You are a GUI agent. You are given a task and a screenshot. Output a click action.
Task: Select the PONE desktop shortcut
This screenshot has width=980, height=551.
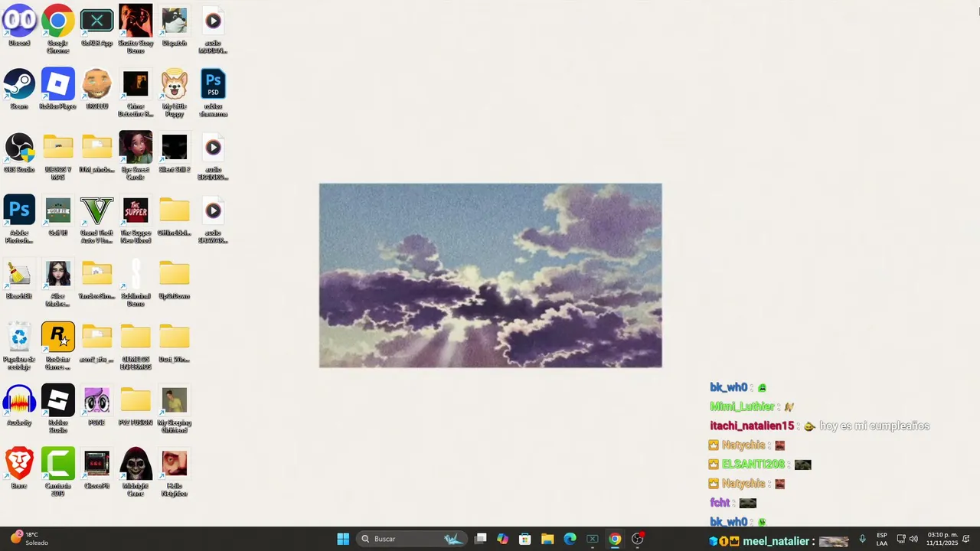[x=96, y=406]
